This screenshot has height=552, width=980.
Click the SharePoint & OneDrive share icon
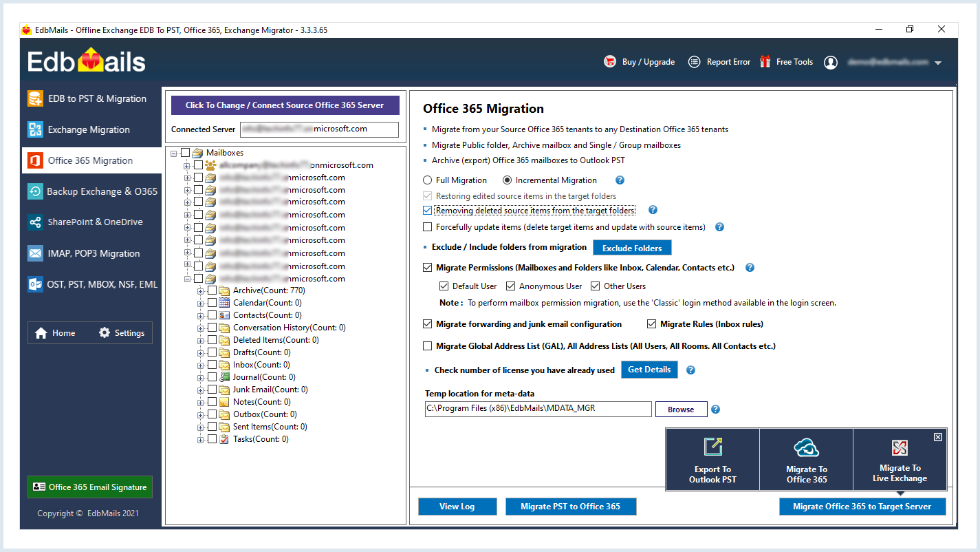35,222
